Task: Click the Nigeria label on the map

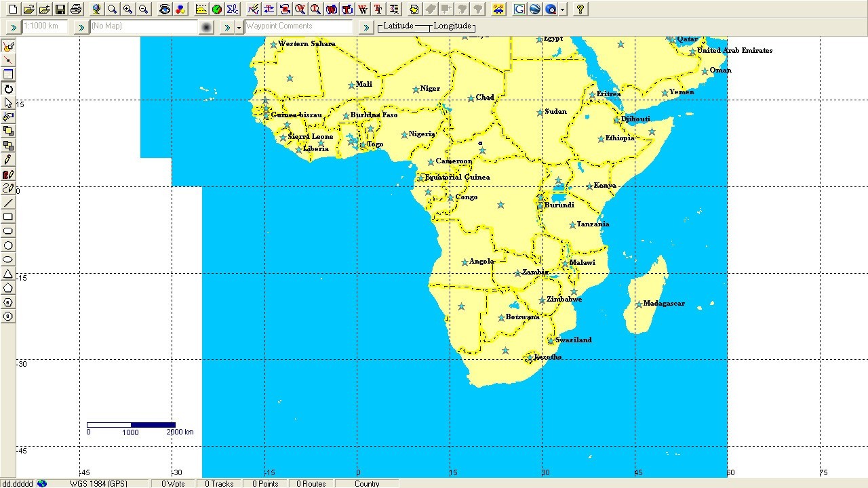Action: click(422, 134)
